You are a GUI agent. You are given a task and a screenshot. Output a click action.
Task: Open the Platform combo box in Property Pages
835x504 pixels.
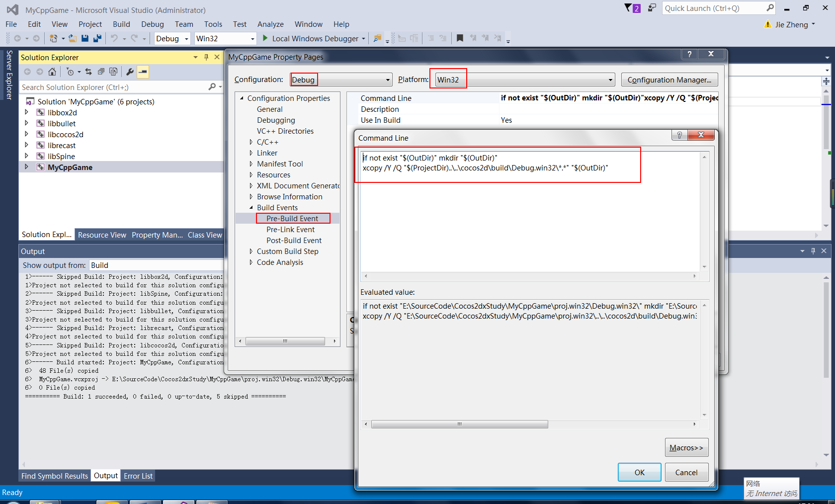tap(525, 80)
